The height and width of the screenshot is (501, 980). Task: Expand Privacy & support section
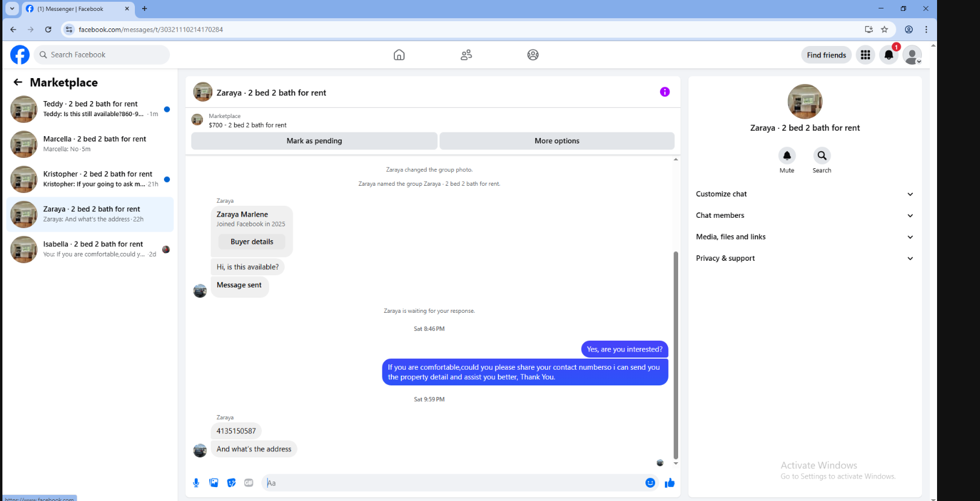(805, 258)
